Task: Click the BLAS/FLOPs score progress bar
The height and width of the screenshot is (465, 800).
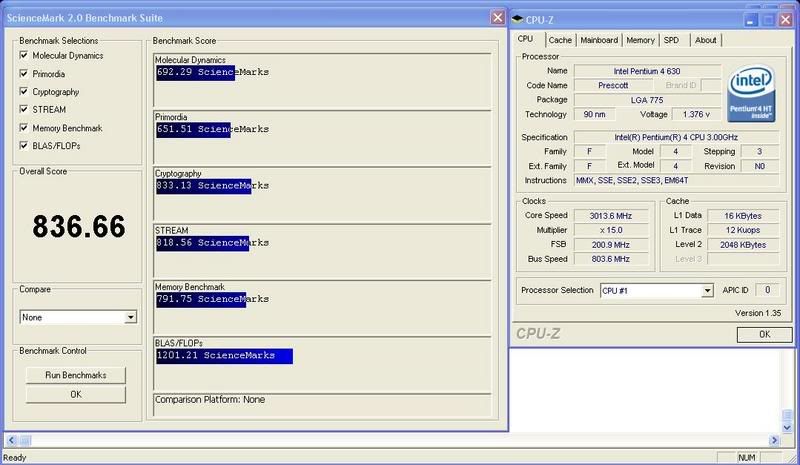Action: (223, 356)
